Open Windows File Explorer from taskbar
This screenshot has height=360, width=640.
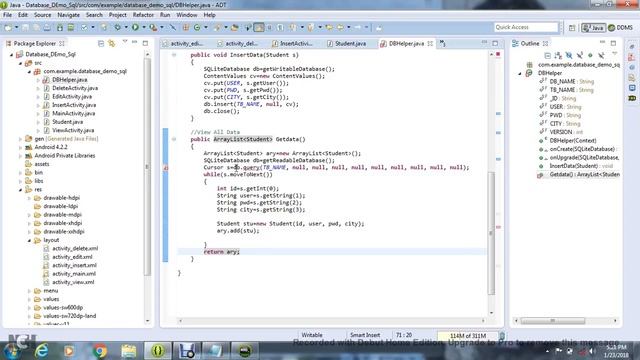[x=129, y=351]
